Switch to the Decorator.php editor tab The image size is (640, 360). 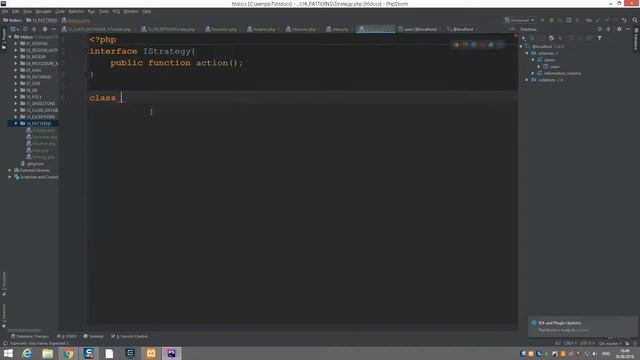[223, 29]
